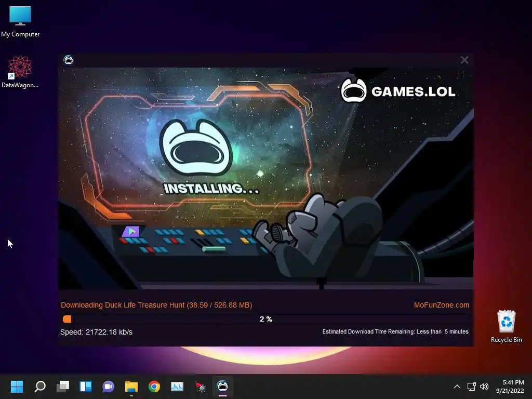Screen dimensions: 532x399
Task: Click the Speed 21722.18 kb/s readout
Action: point(96,332)
